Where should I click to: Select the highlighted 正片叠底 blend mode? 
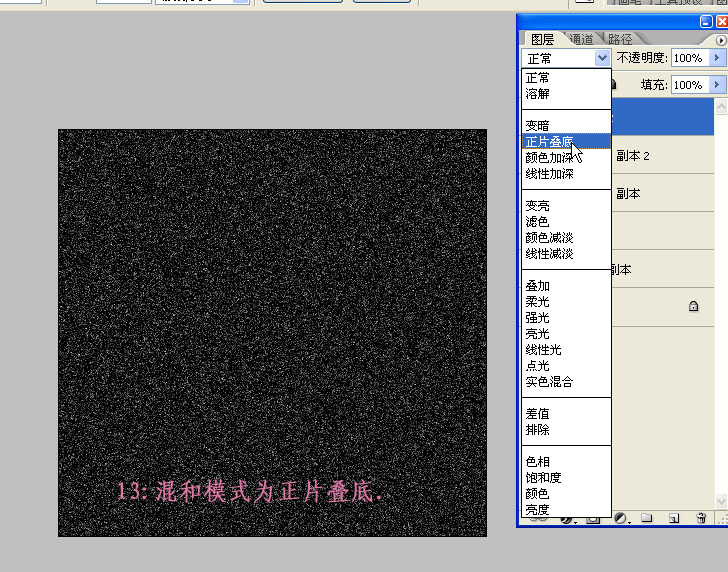[566, 141]
